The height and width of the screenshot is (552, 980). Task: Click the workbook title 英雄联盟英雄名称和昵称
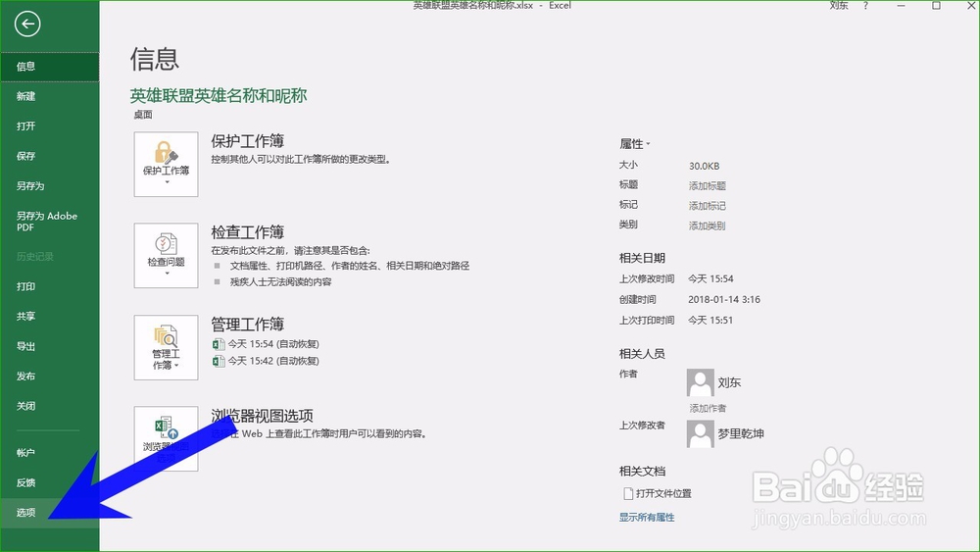tap(219, 96)
